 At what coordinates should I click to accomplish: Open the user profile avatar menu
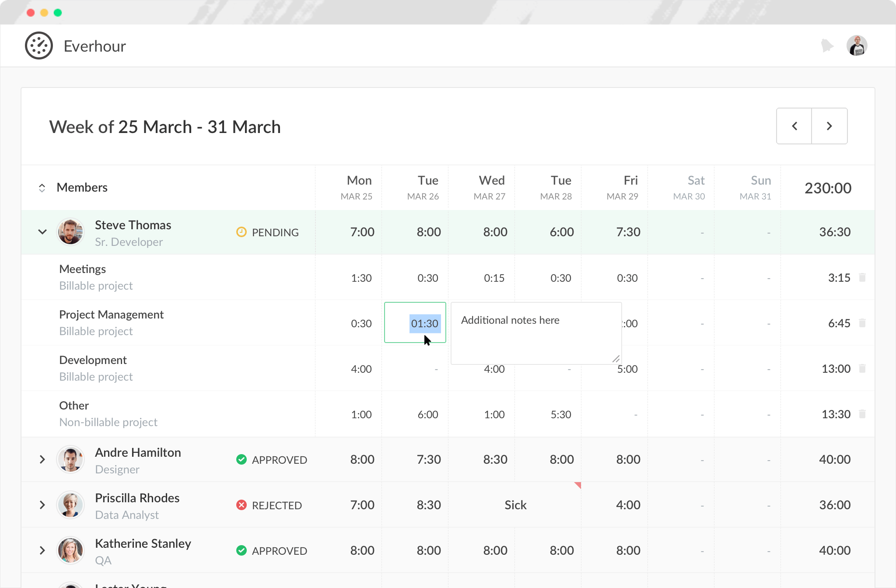[857, 45]
